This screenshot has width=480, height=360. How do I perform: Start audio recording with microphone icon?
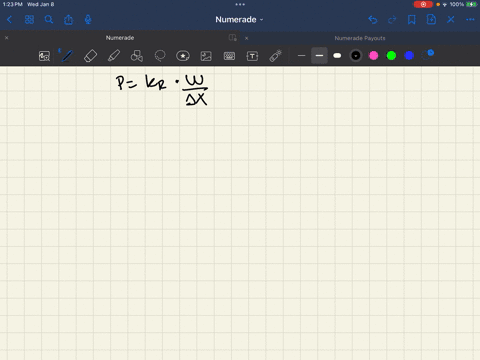coord(88,20)
